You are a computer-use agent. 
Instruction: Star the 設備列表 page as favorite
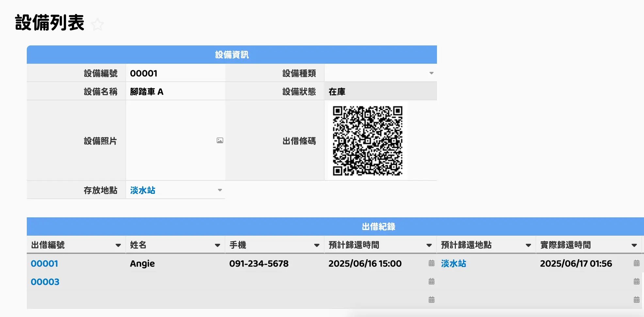tap(97, 25)
